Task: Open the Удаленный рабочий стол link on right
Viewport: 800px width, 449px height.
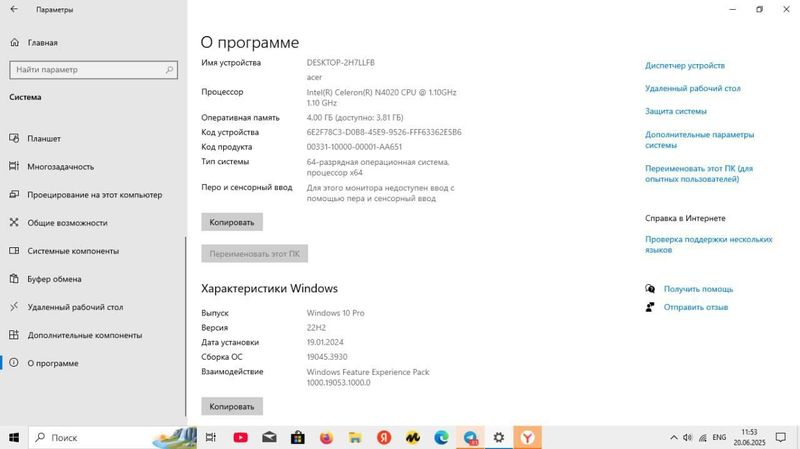Action: click(692, 88)
